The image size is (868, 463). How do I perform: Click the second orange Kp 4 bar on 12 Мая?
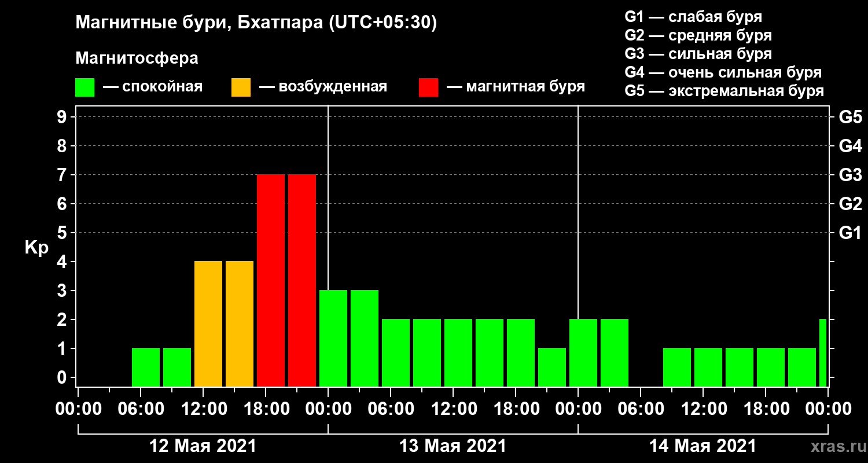pos(240,324)
